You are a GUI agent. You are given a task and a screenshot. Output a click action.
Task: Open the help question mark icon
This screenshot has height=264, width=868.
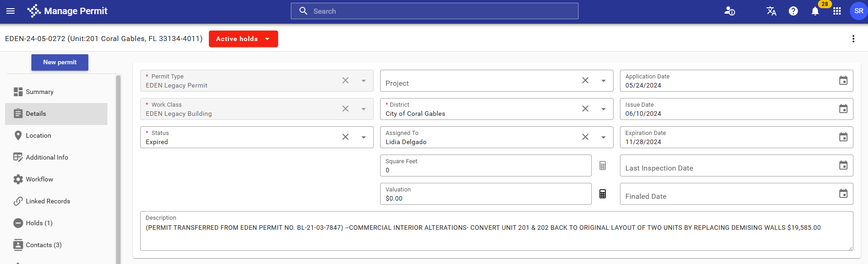pos(793,11)
